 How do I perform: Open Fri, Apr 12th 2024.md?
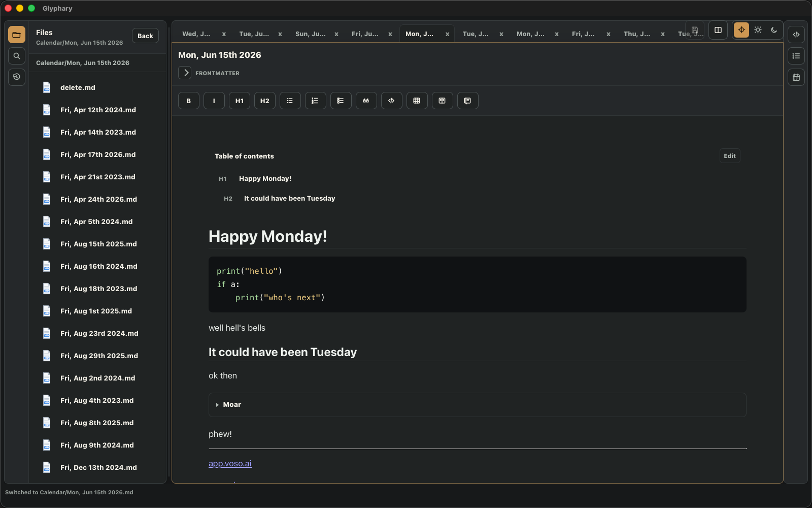click(x=97, y=110)
